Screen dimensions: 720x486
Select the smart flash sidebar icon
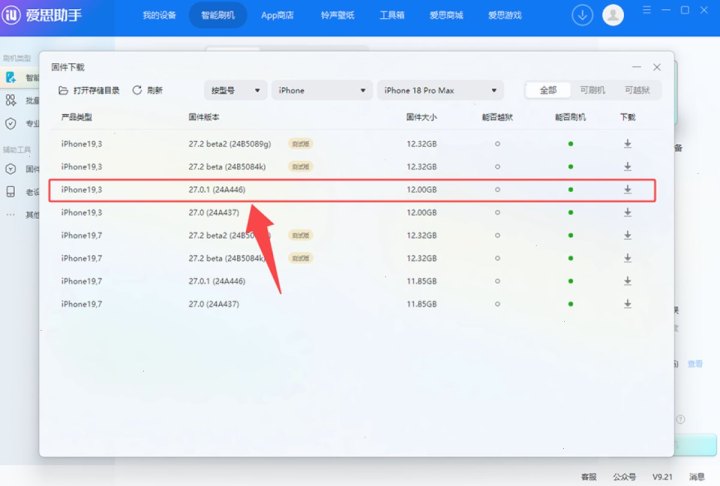click(11, 77)
